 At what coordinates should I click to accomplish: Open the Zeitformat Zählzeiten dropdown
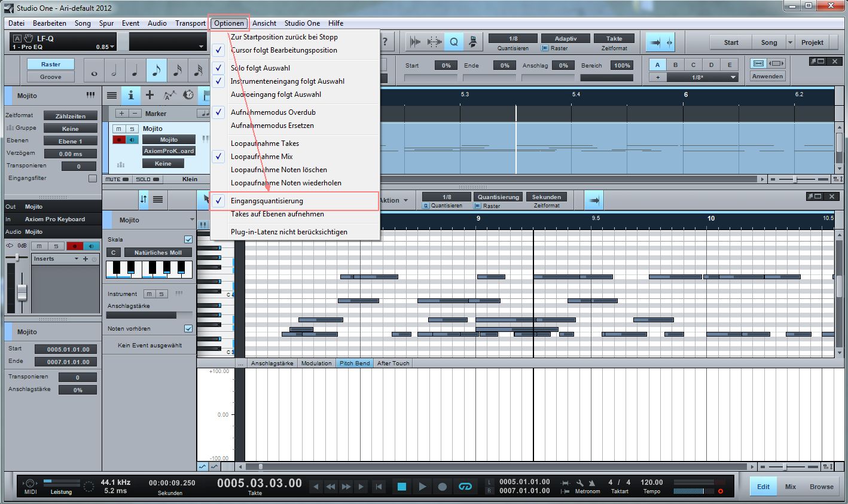[71, 116]
